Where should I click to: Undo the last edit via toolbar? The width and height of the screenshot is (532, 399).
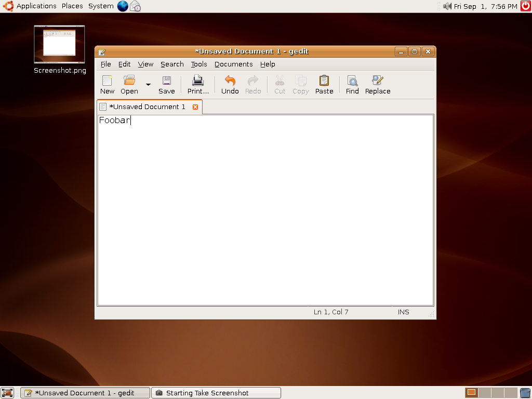click(x=230, y=85)
